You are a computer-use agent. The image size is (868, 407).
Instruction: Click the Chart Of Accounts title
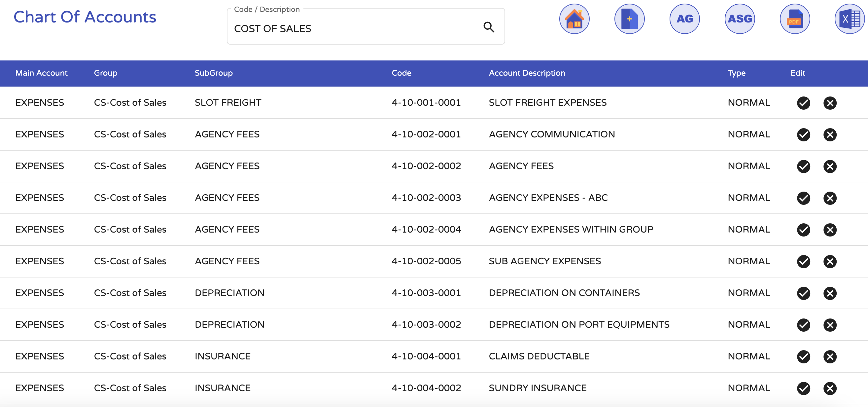click(x=85, y=17)
